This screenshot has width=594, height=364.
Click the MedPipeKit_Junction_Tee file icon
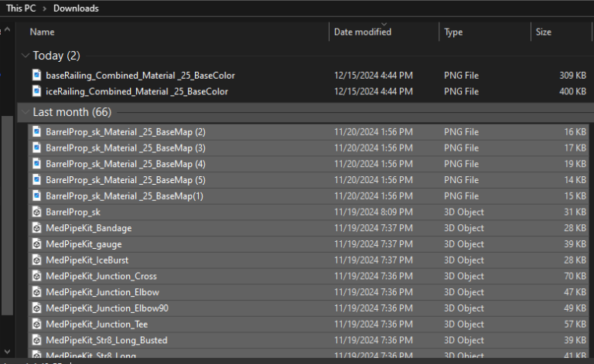tap(36, 324)
